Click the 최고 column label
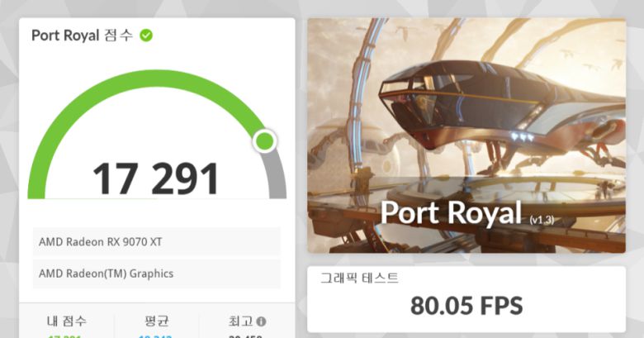 point(241,321)
